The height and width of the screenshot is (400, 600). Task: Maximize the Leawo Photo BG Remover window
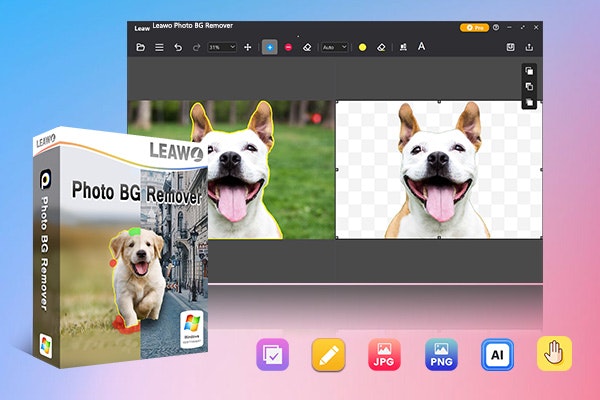(x=523, y=28)
